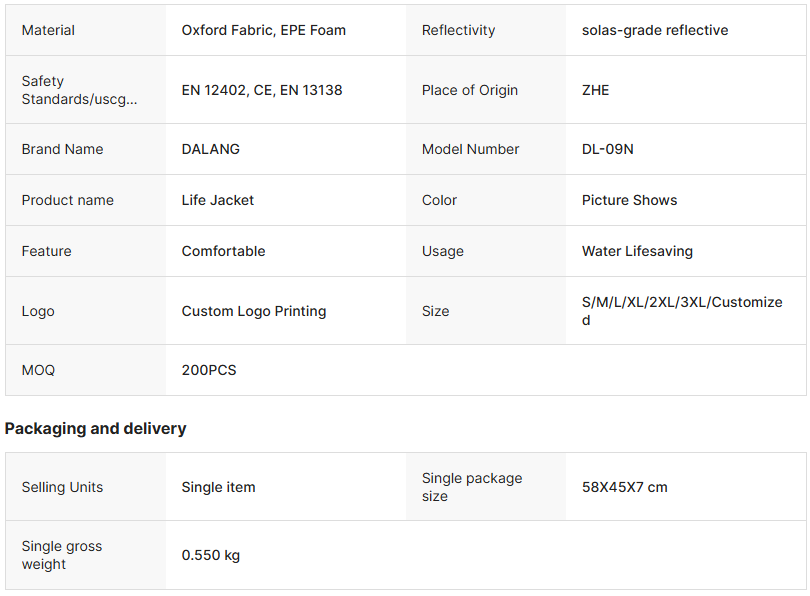Select EN 12402, CE, EN 13138 value

click(x=261, y=90)
